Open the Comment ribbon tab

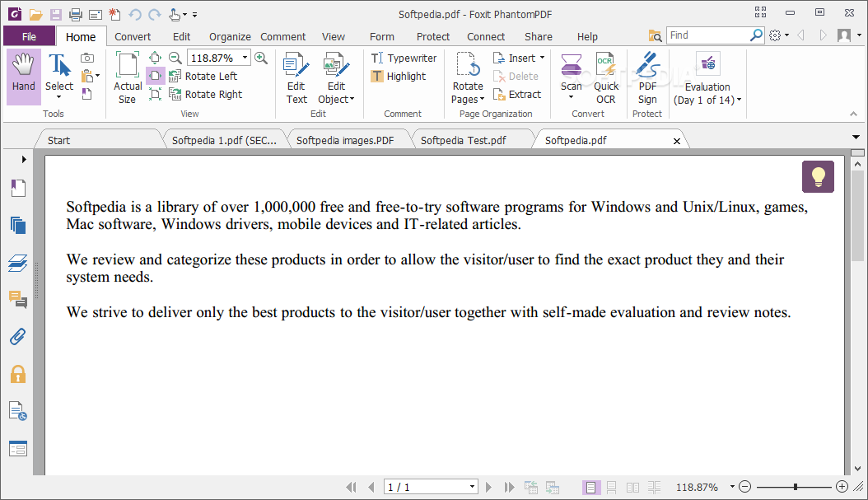click(x=282, y=36)
